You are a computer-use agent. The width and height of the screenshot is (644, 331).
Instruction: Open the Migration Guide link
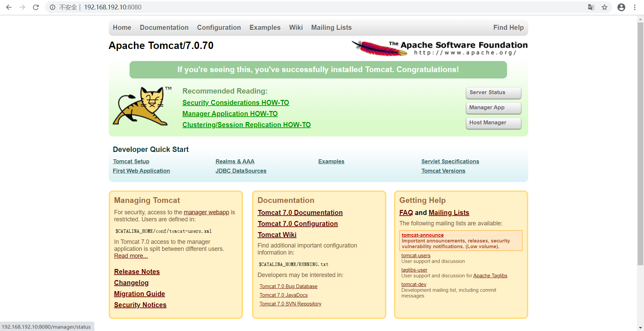139,294
